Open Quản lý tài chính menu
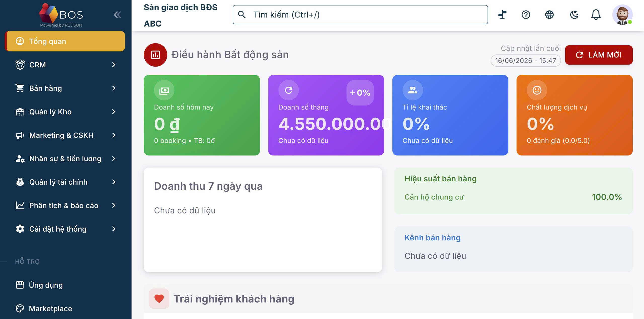Viewport: 644px width, 319px height. [x=65, y=182]
